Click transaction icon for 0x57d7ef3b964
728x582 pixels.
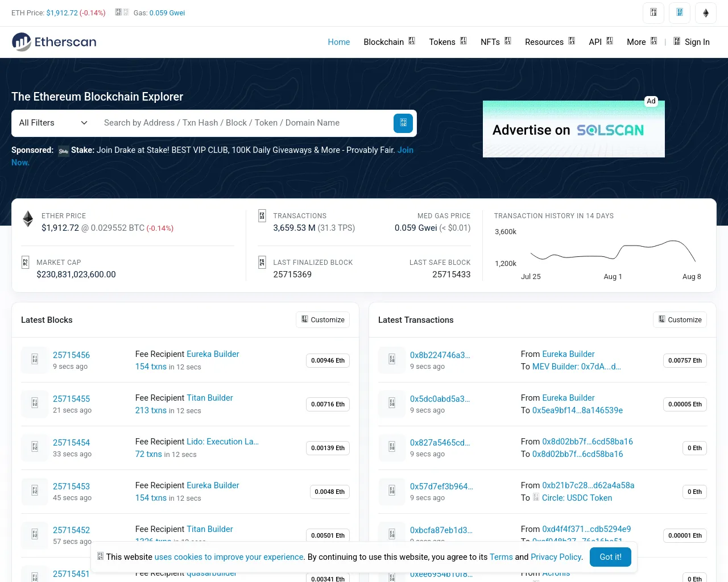[392, 491]
